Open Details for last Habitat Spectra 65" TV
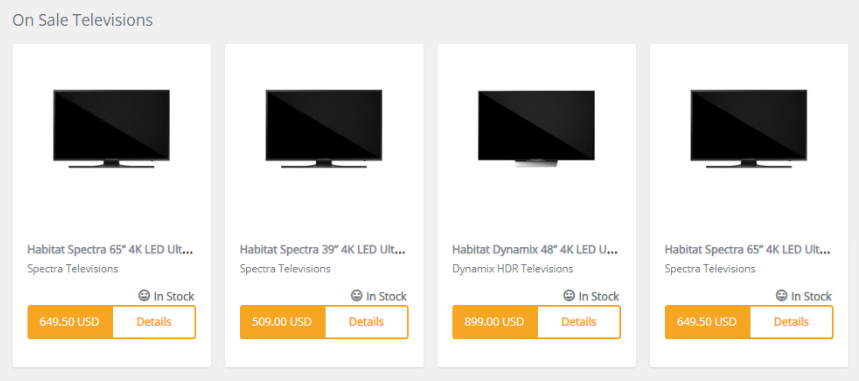Screen dimensions: 859x381 coord(792,322)
